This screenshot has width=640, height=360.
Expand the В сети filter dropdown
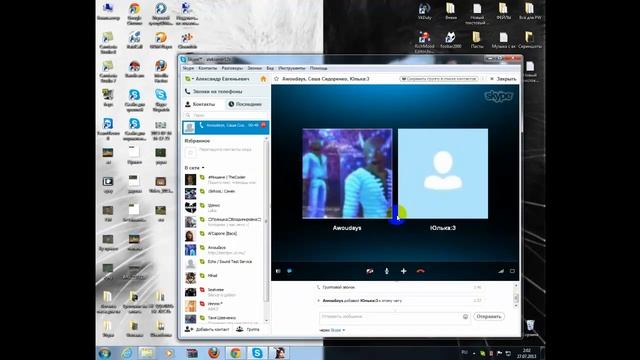click(x=195, y=168)
